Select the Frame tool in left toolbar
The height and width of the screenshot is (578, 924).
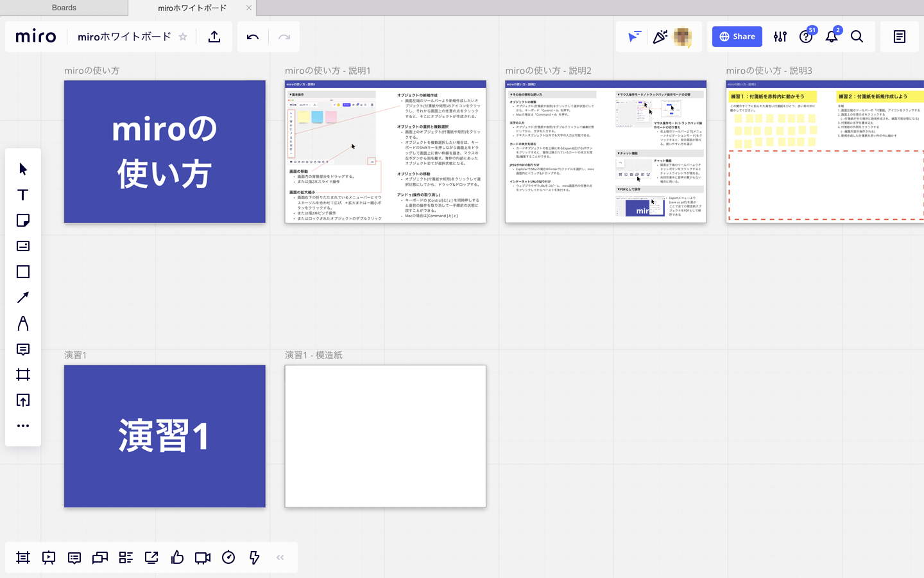(23, 374)
